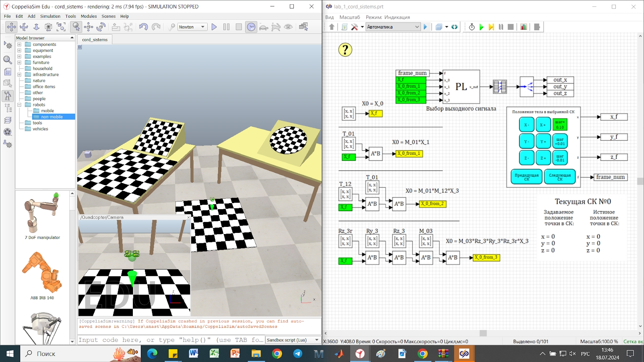Click the undo arrow in CoppeliaSim toolbar

click(143, 27)
